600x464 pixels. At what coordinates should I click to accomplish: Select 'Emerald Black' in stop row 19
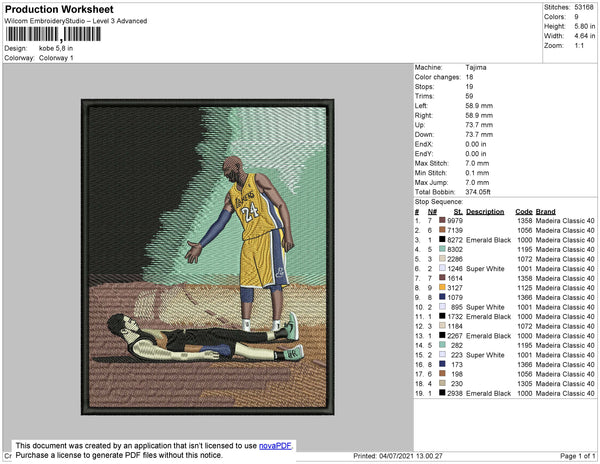(489, 393)
